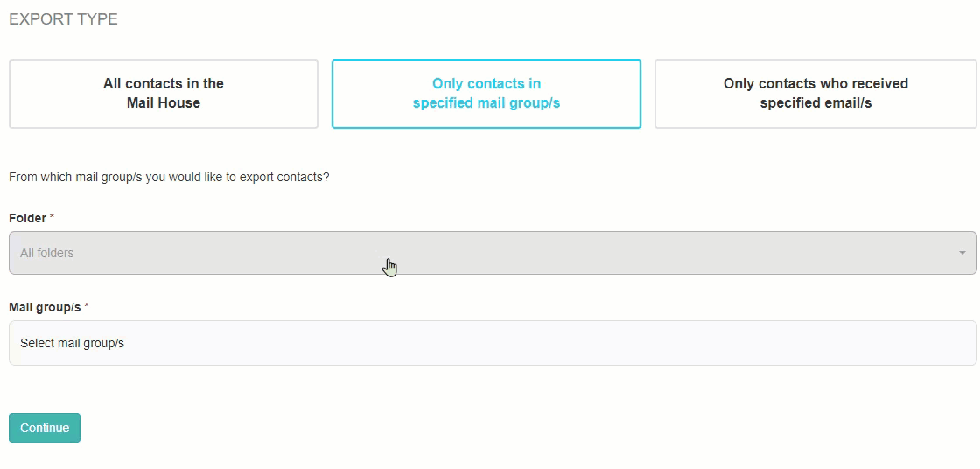The width and height of the screenshot is (980, 469).
Task: Click the All folders placeholder text
Action: click(47, 253)
